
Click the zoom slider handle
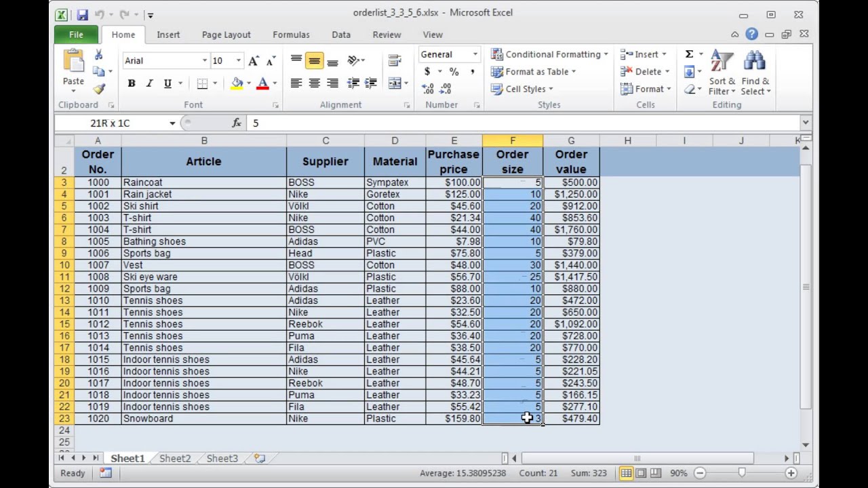(x=742, y=473)
